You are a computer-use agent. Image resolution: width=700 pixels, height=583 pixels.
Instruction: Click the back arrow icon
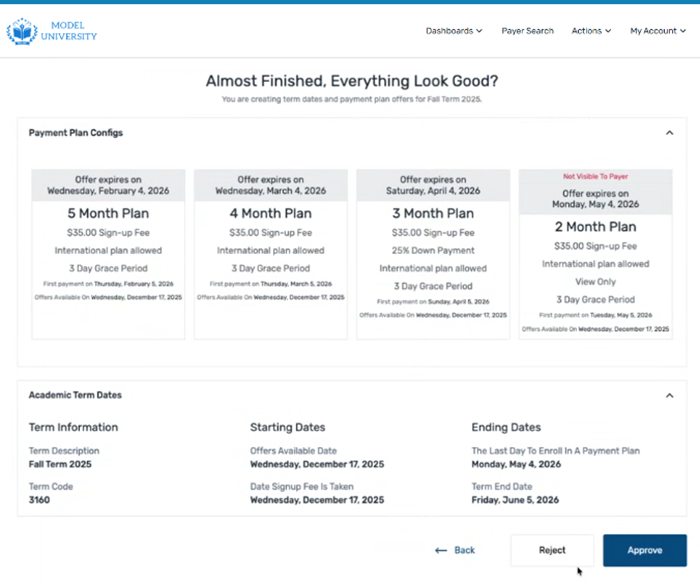coord(441,551)
